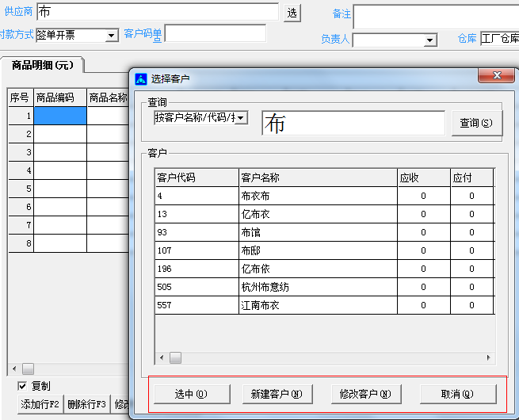The image size is (519, 420).
Task: Click the product grid scrollbar thumb
Action: [x=29, y=368]
